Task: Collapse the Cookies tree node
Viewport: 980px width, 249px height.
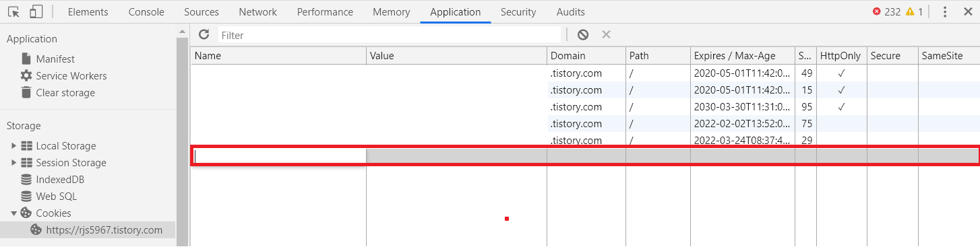Action: pyautogui.click(x=13, y=213)
